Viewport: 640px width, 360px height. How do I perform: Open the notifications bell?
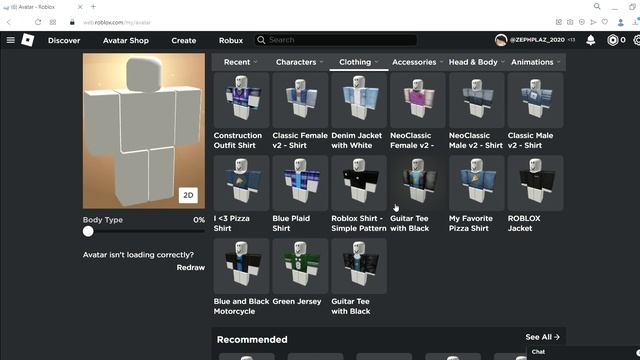coord(591,40)
